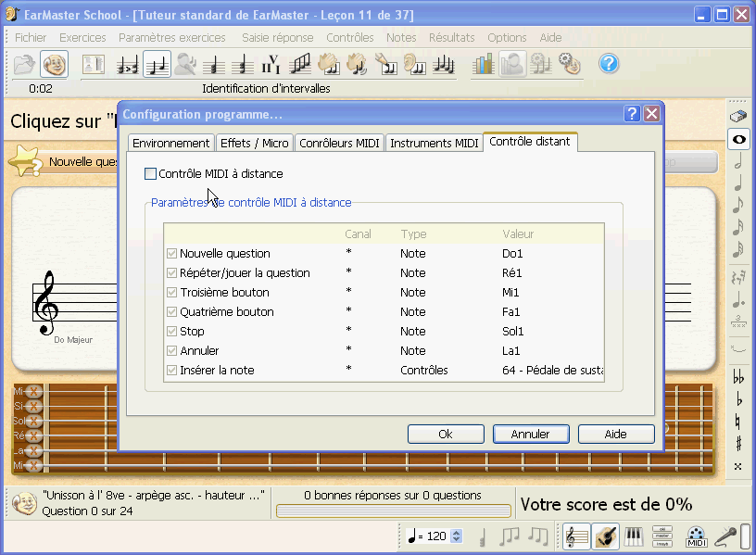The height and width of the screenshot is (555, 756).
Task: Click the Mi string X marker on fretboard top
Action: tap(33, 391)
